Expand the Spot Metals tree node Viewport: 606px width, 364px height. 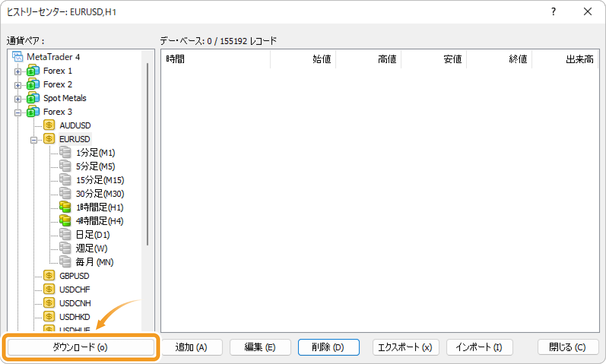[x=18, y=99]
